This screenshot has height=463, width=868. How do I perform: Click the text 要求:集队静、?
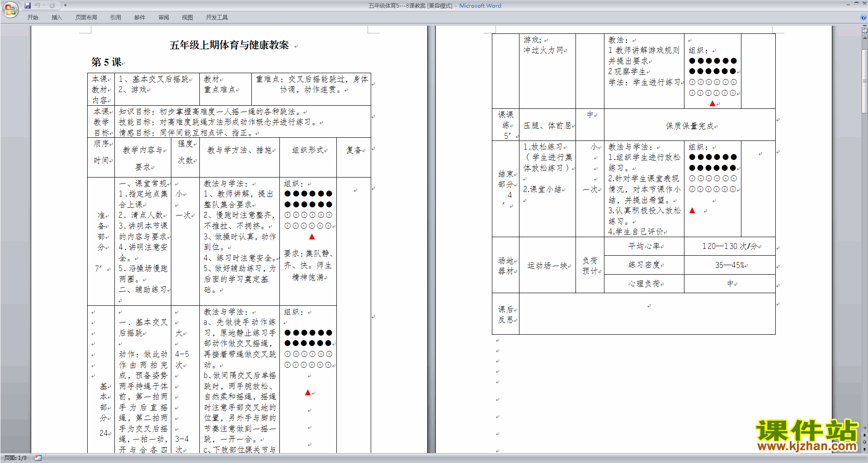point(308,253)
